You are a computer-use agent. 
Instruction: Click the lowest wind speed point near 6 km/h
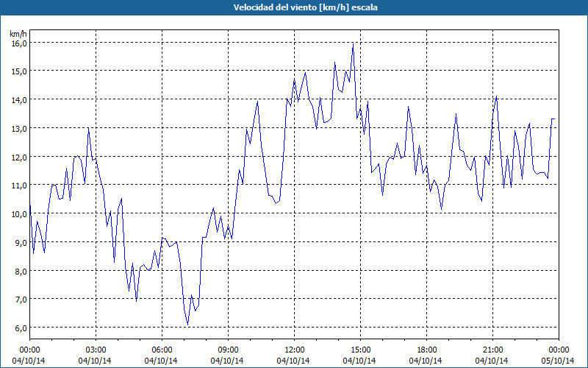click(x=188, y=325)
